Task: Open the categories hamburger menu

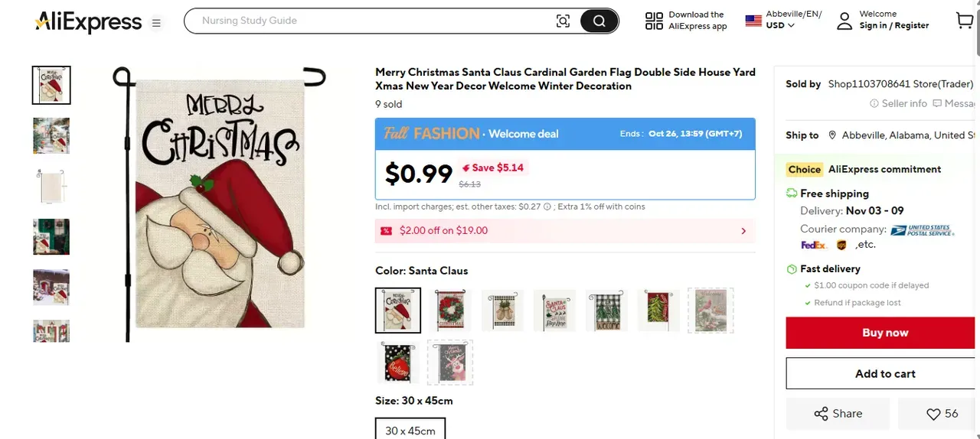Action: (x=156, y=23)
